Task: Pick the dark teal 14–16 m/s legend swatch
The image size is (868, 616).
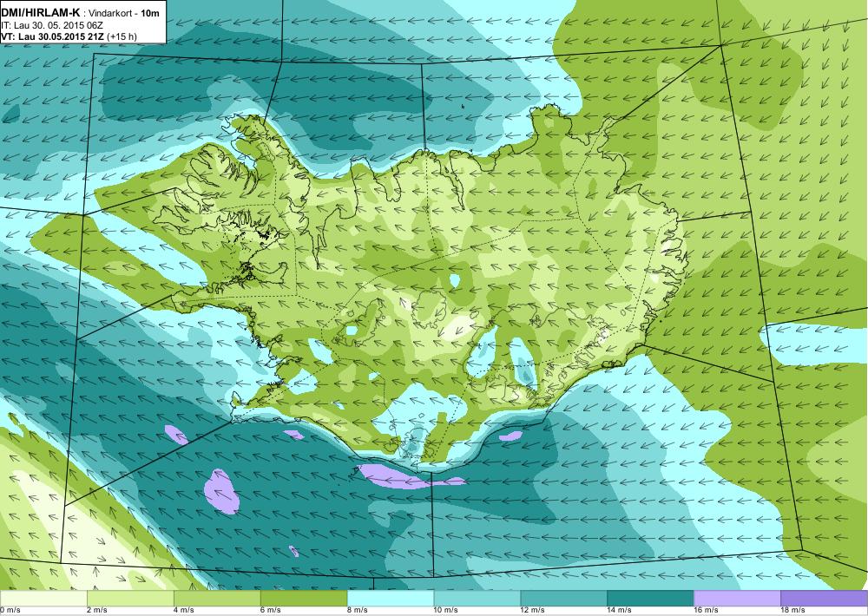Action: pyautogui.click(x=650, y=599)
